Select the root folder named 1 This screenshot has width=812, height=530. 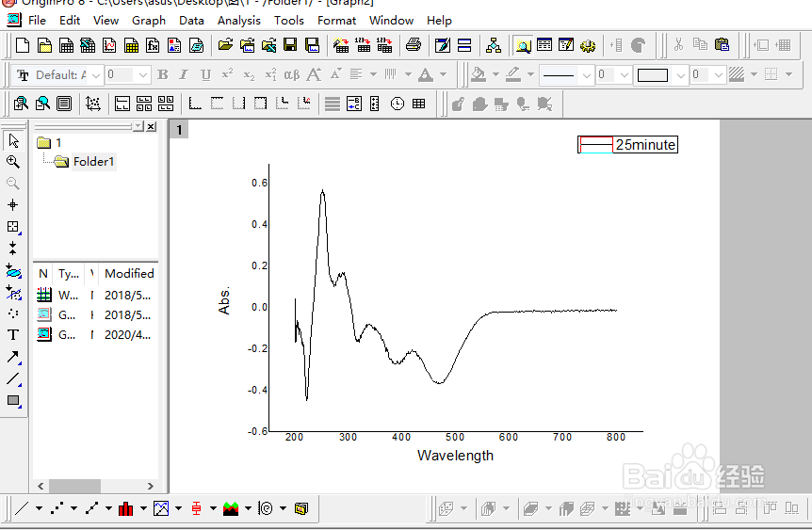pyautogui.click(x=58, y=142)
